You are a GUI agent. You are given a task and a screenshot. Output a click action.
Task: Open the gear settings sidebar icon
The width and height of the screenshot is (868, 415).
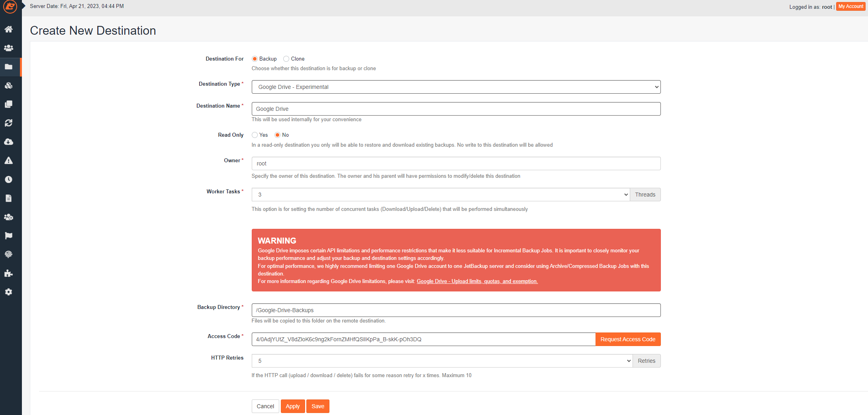9,292
